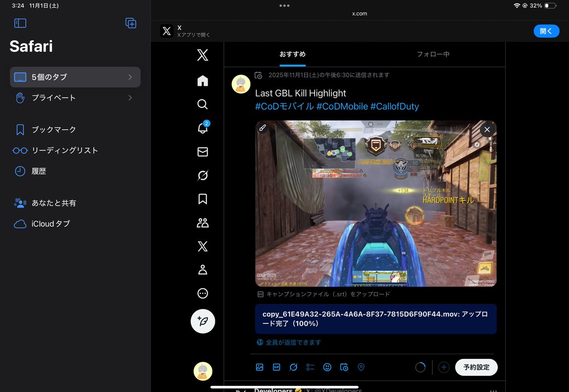Edit video via brush icon
This screenshot has width=569, height=392.
click(263, 128)
